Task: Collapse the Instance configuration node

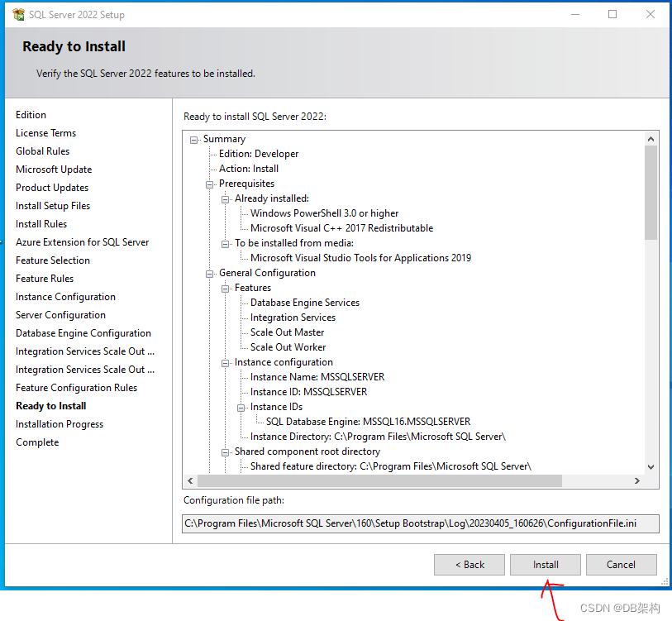Action: point(224,361)
